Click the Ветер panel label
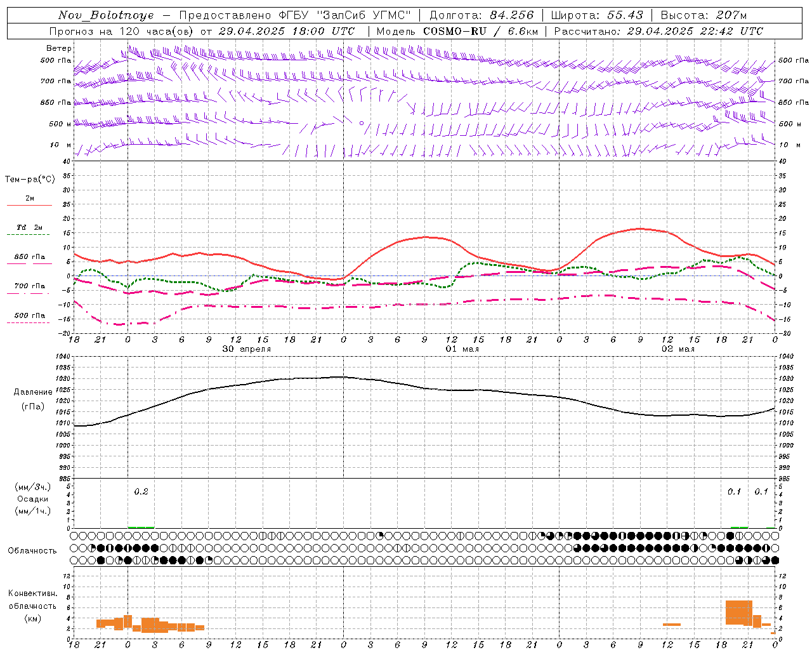The image size is (812, 650). point(58,48)
